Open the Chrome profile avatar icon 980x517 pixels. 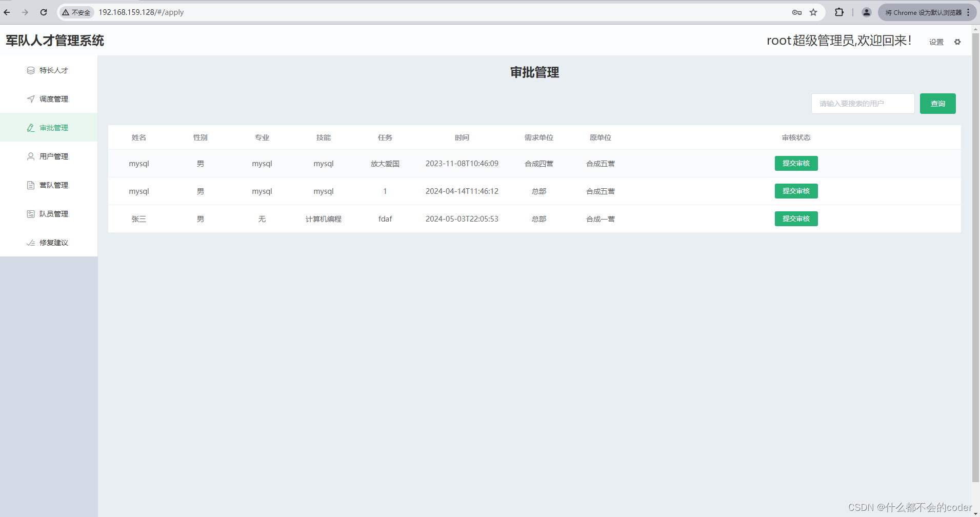[866, 12]
